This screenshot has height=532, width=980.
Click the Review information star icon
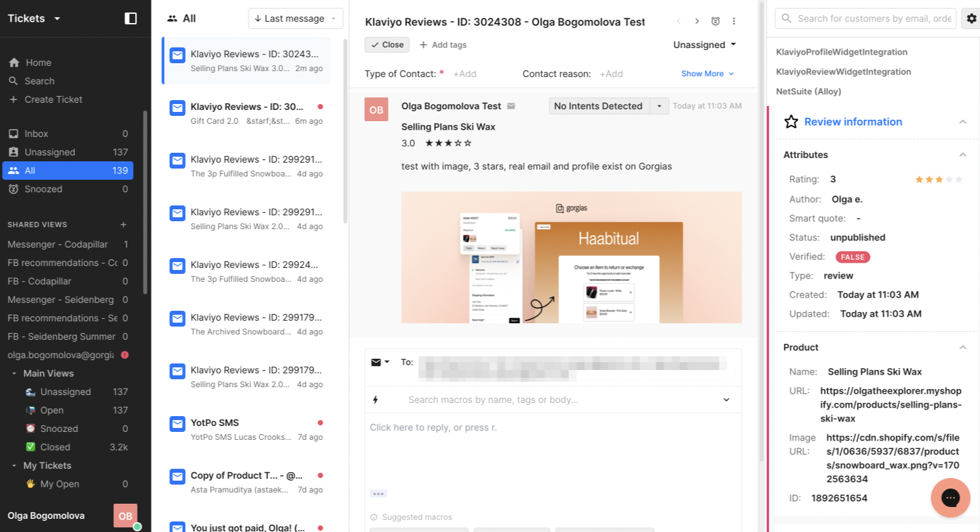tap(792, 122)
